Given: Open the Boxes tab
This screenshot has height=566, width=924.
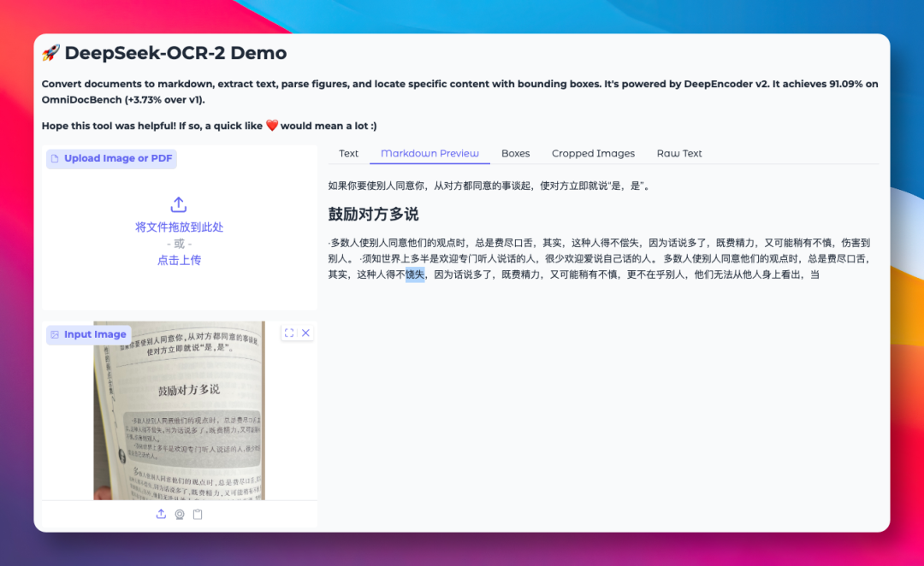Looking at the screenshot, I should [516, 153].
